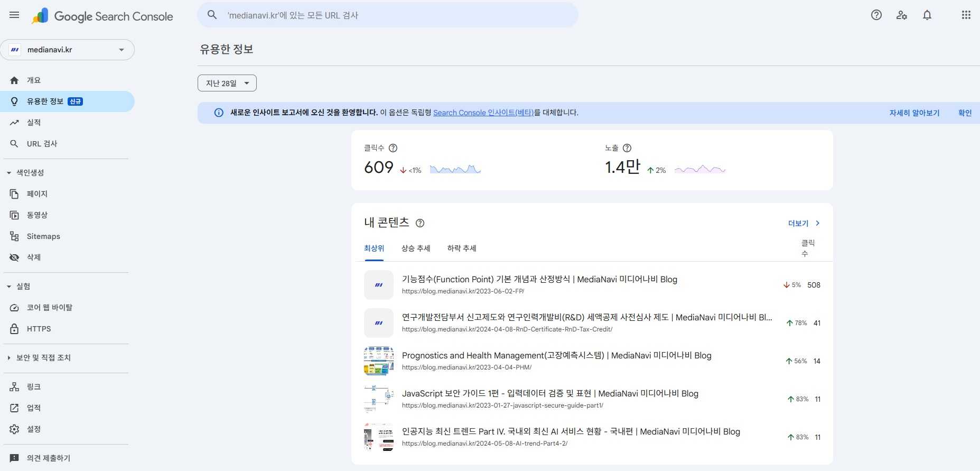Click the 업적 external-link icon
Screen dimensions: 980x471
tap(14, 408)
